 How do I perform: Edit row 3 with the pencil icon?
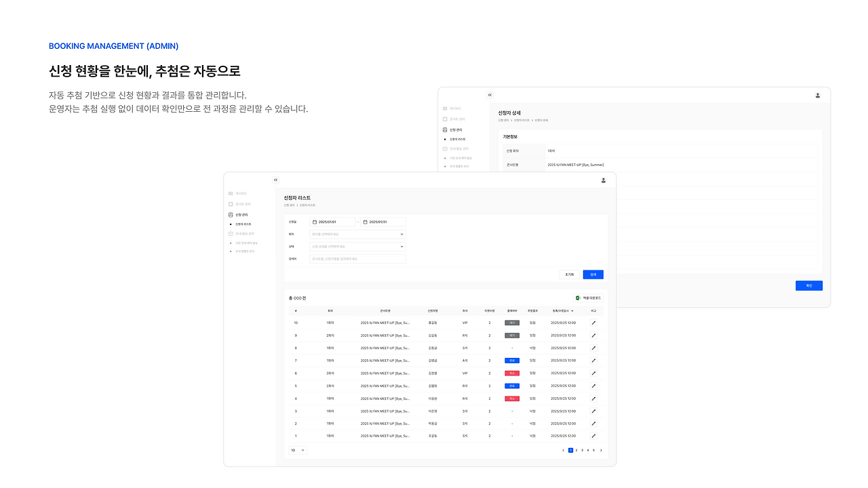point(594,411)
